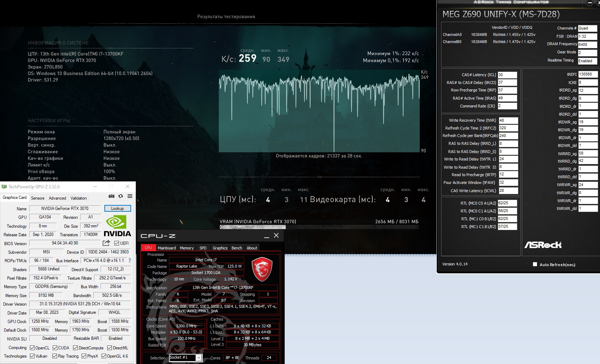600x364 pixels.
Task: Toggle the CUDA checkbox
Action: pos(55,348)
